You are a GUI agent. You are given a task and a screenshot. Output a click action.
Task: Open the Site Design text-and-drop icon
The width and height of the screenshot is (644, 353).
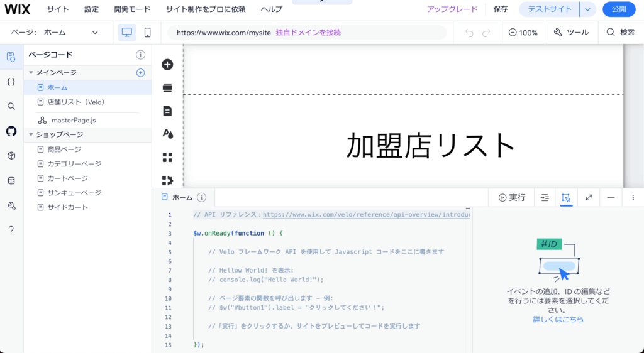tap(167, 134)
